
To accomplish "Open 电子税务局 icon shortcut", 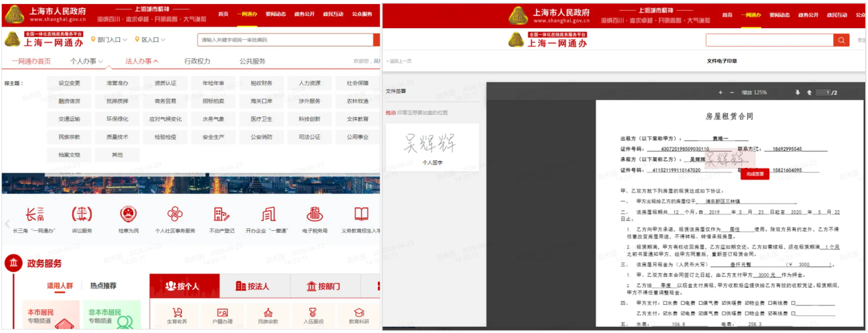I will click(314, 214).
